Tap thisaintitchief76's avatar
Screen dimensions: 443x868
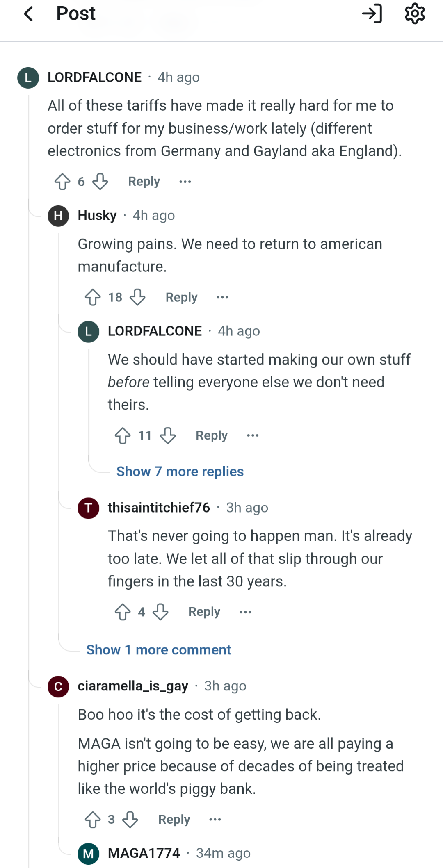click(x=89, y=508)
